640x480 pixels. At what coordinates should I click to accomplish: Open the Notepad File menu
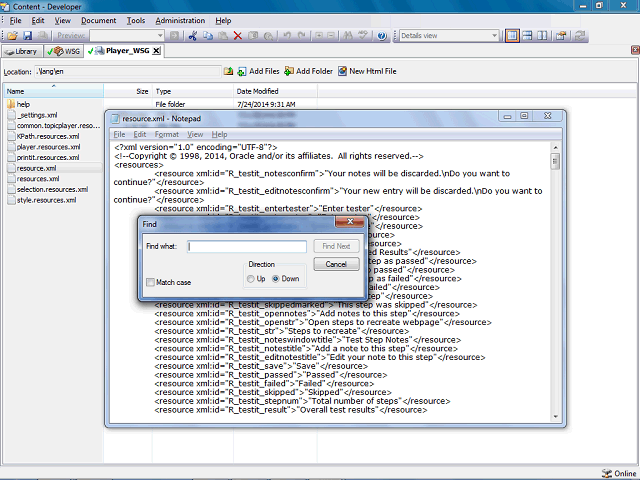click(119, 134)
